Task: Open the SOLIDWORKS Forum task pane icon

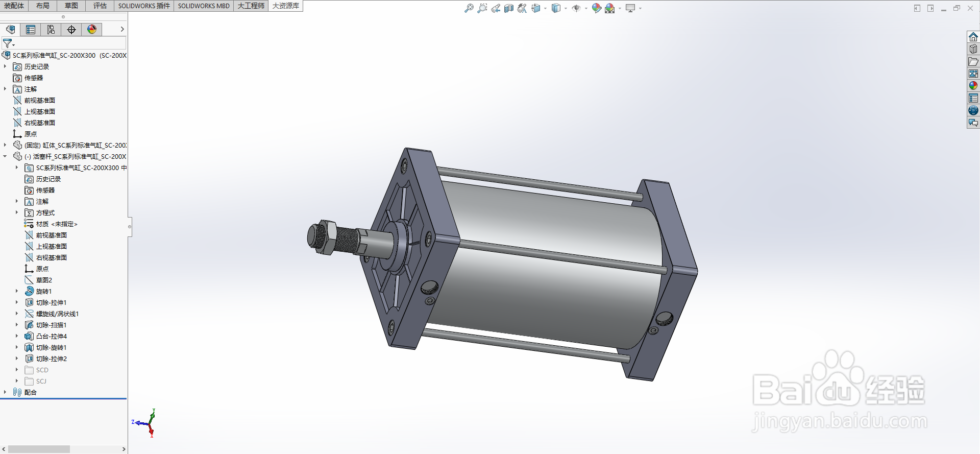Action: coord(973,123)
